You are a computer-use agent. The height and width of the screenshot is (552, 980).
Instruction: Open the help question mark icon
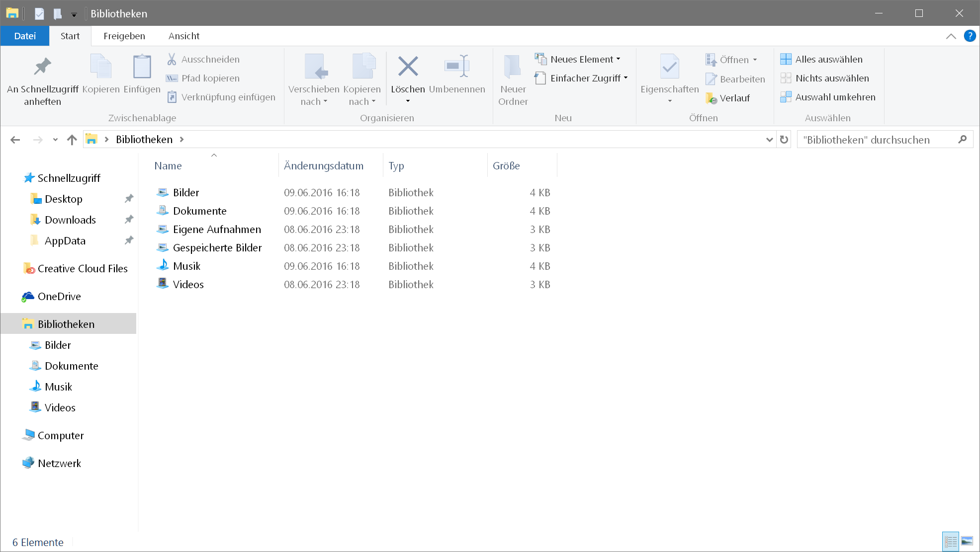969,36
